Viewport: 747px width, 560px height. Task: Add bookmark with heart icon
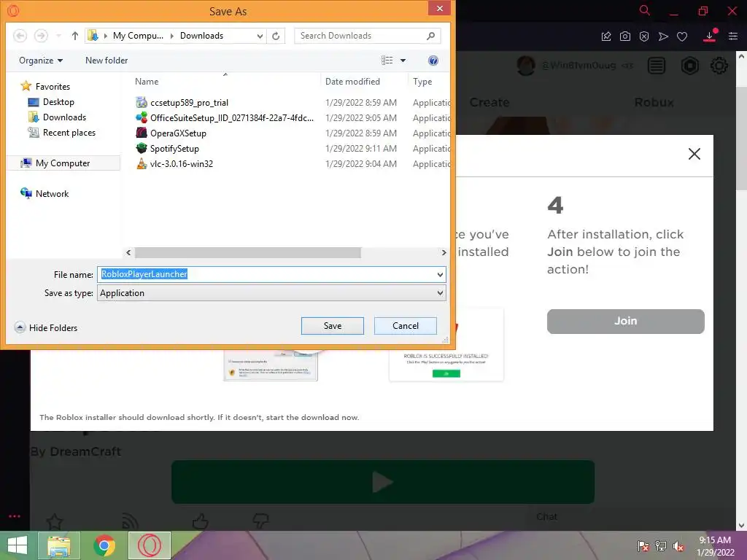682,36
